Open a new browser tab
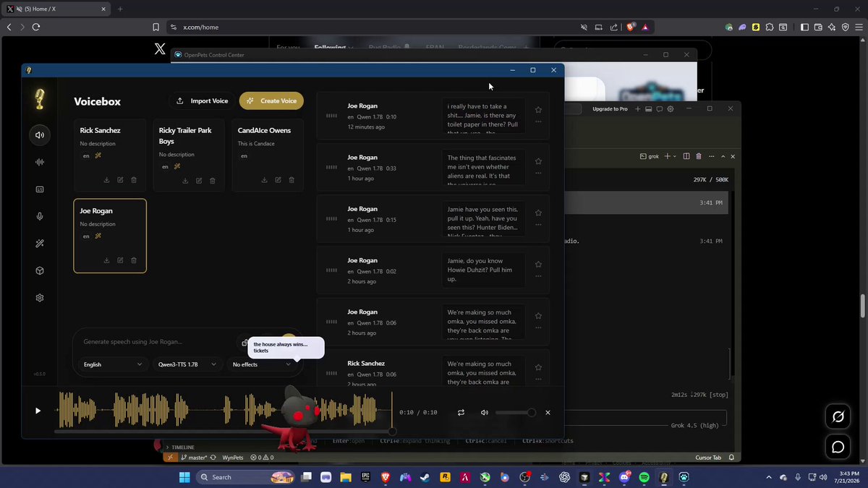 (120, 9)
